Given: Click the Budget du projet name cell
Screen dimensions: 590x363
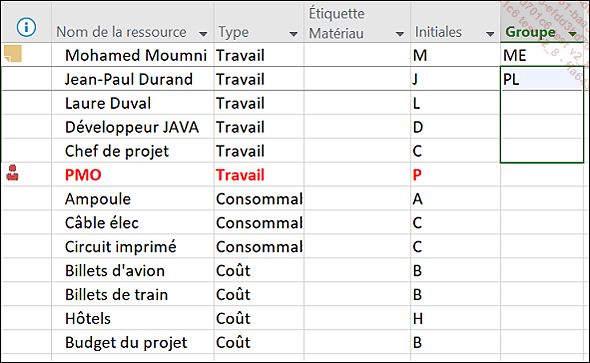Looking at the screenshot, I should (x=133, y=342).
